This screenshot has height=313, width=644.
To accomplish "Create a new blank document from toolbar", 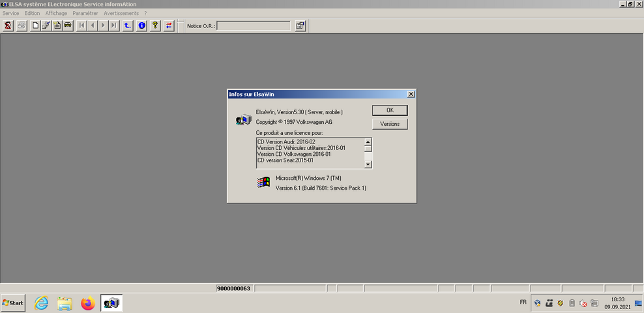I will (36, 25).
